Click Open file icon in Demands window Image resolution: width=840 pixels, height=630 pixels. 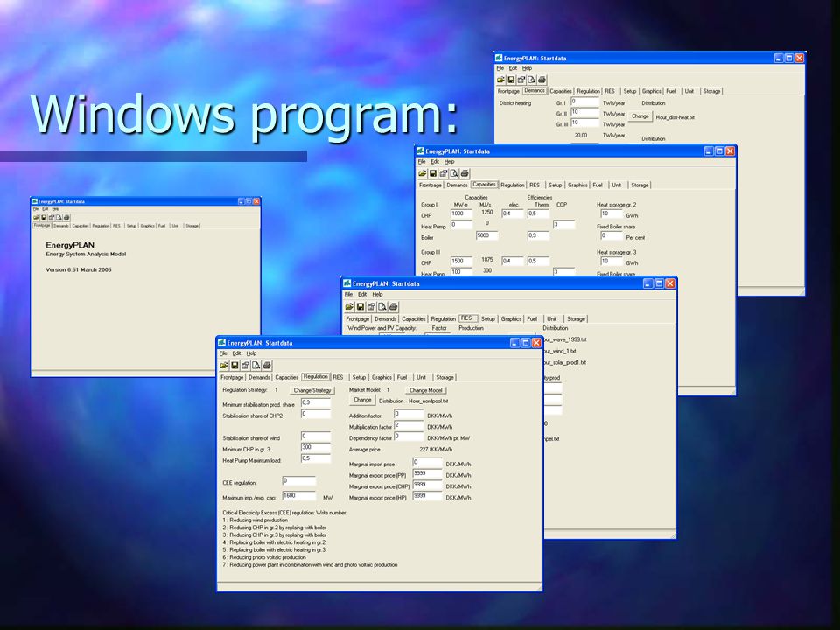[x=500, y=80]
